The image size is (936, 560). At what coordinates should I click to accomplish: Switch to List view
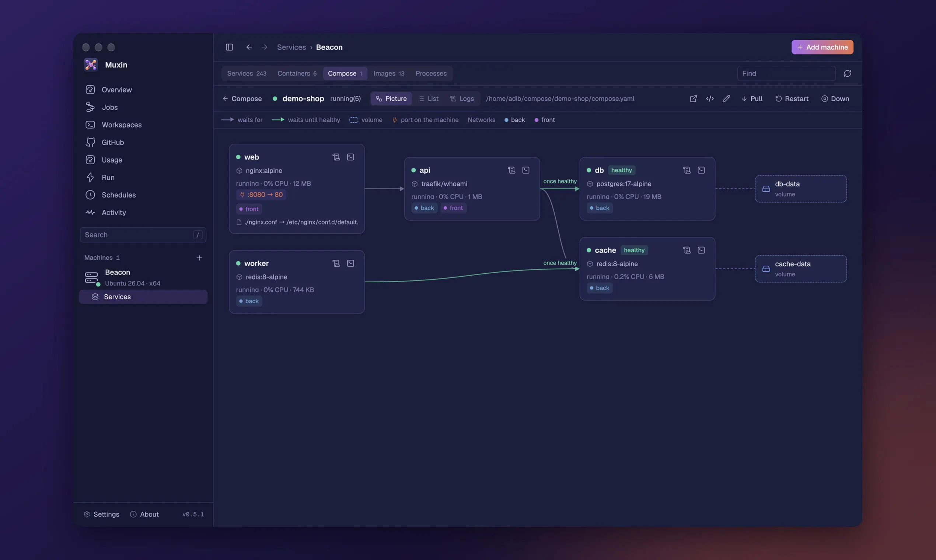coord(428,98)
